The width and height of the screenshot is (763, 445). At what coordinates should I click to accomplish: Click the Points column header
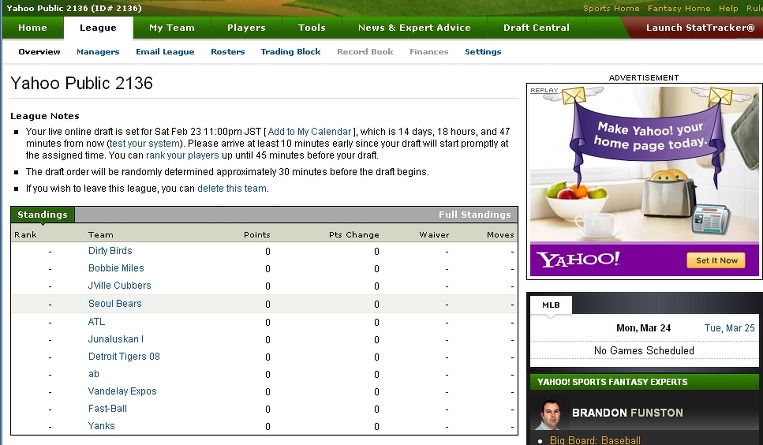point(256,235)
